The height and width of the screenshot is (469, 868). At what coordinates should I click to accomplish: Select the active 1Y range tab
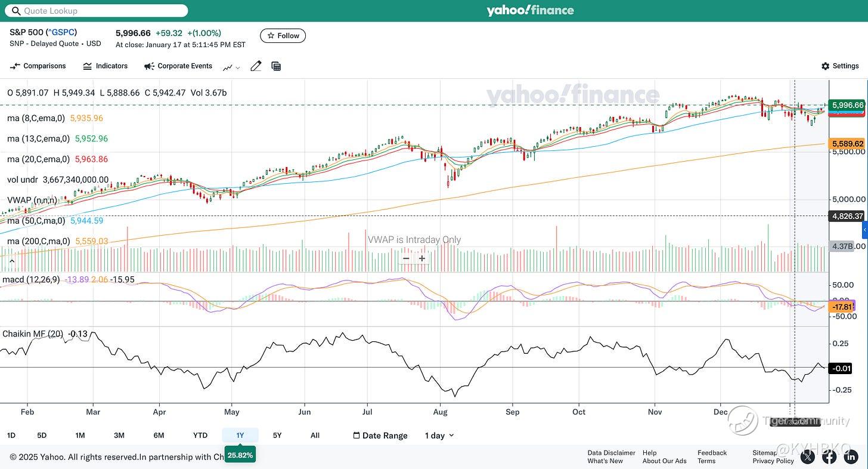[x=240, y=436]
